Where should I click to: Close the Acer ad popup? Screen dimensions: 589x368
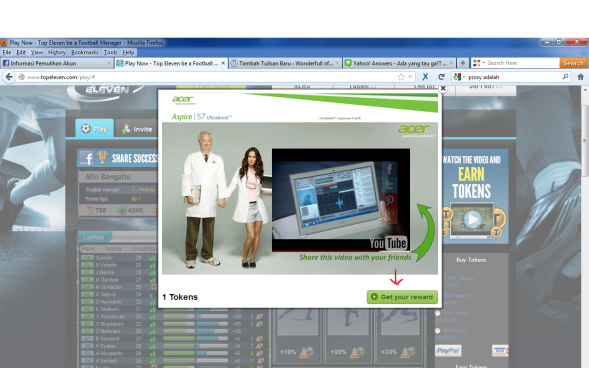click(x=443, y=88)
